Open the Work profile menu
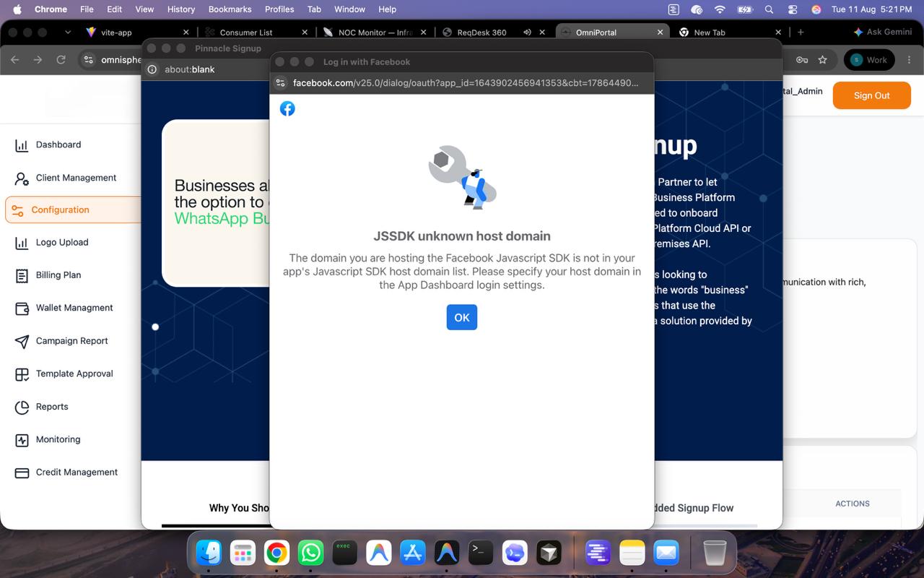The image size is (924, 578). click(869, 60)
